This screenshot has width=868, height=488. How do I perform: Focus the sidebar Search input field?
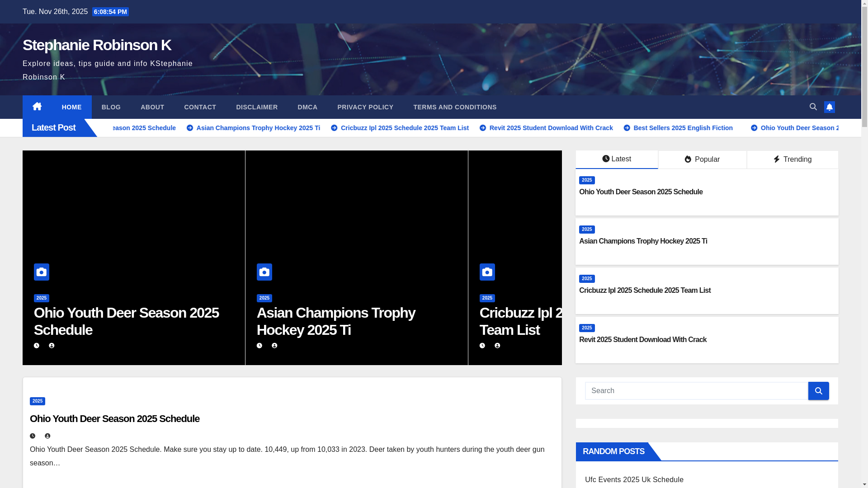click(696, 391)
